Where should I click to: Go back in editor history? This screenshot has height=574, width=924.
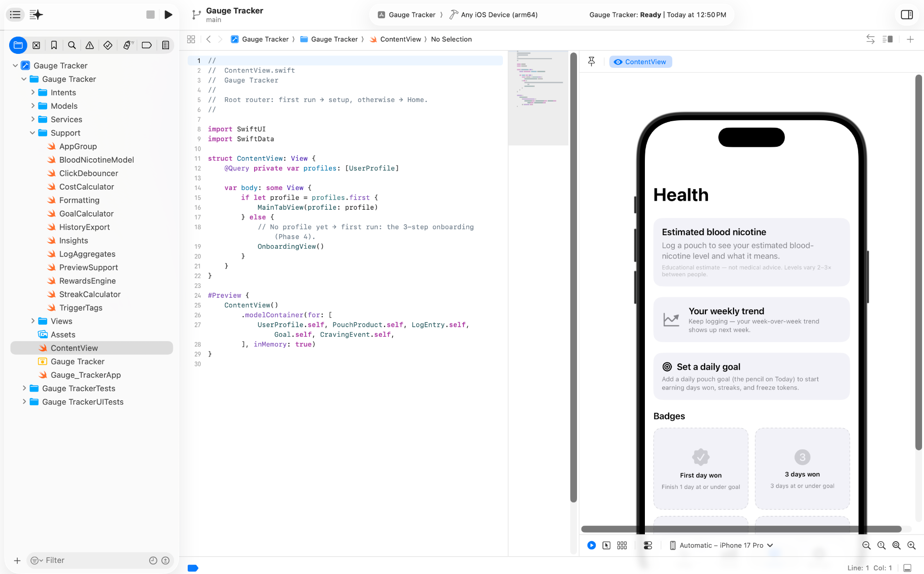point(208,39)
